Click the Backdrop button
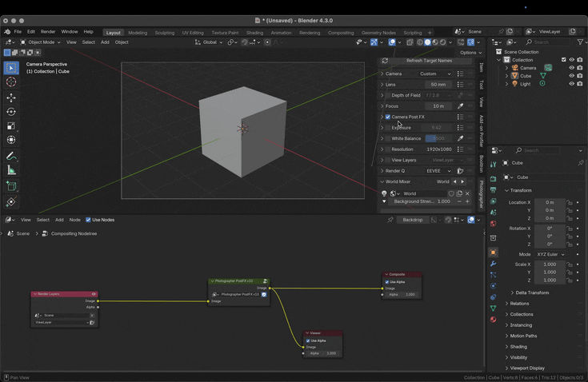Image resolution: width=588 pixels, height=382 pixels. [413, 220]
